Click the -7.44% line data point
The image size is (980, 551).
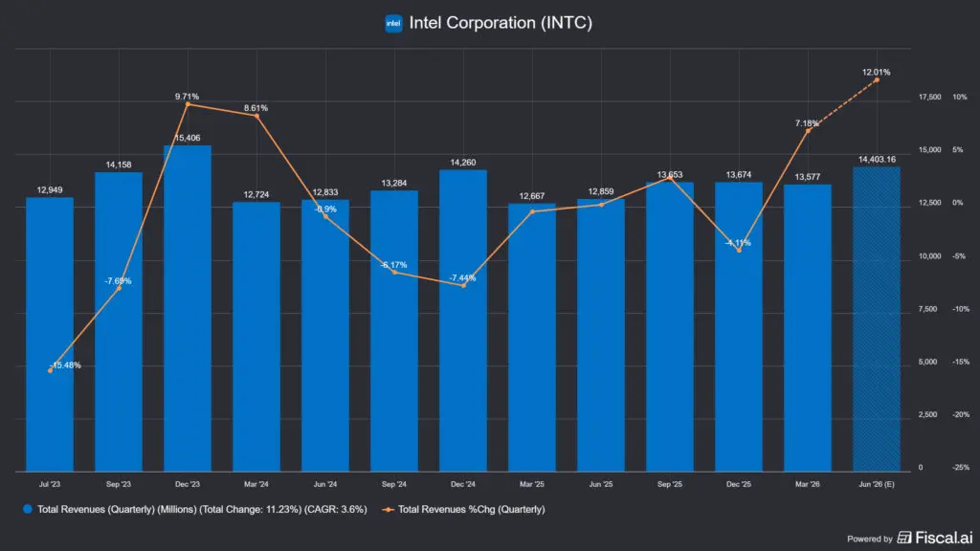pyautogui.click(x=463, y=285)
